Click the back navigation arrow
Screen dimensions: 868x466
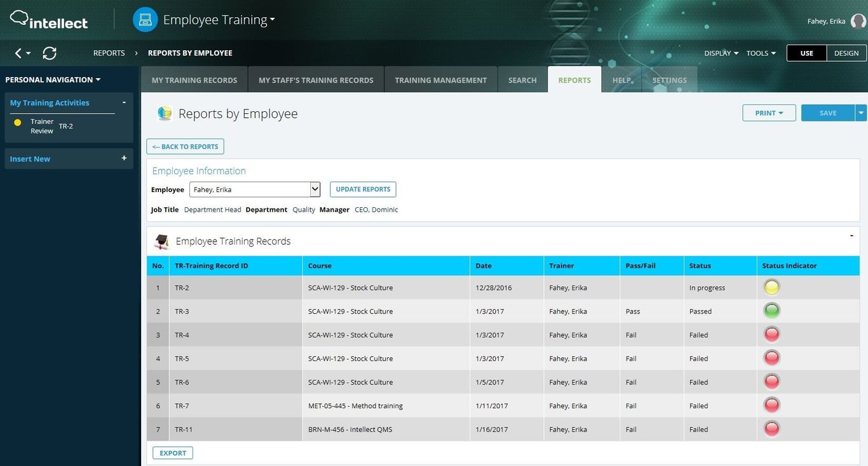(16, 53)
